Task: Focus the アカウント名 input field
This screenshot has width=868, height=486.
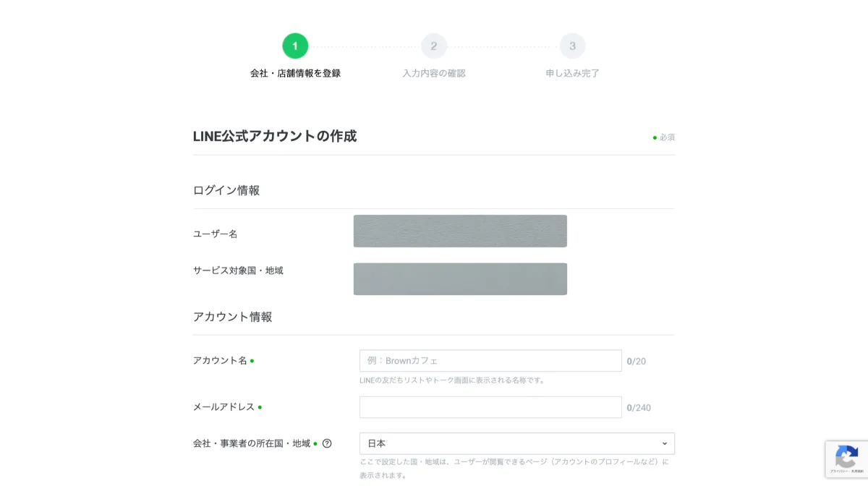Action: coord(490,361)
